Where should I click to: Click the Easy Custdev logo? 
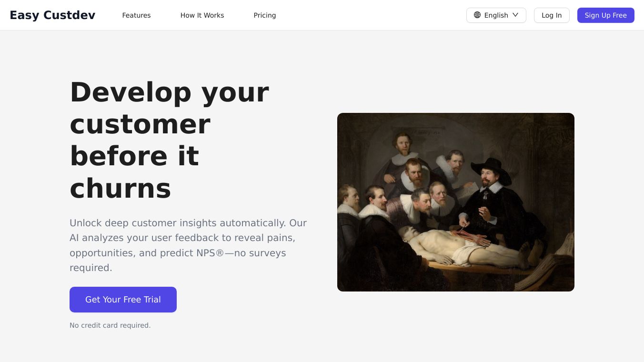52,15
